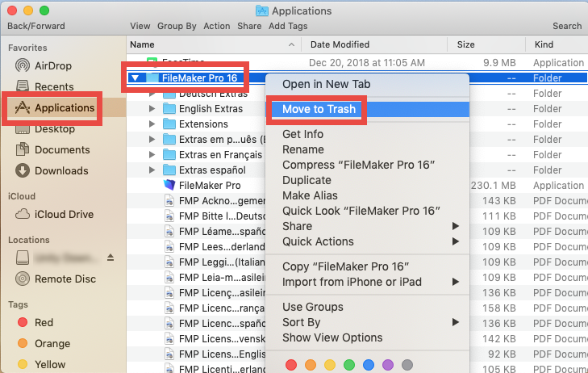The height and width of the screenshot is (373, 588).
Task: Open Documents folder in sidebar
Action: tap(52, 149)
